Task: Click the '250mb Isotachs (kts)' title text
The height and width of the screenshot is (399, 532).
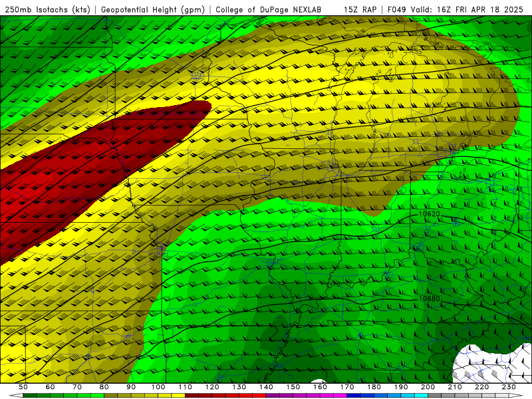Action: tap(48, 10)
